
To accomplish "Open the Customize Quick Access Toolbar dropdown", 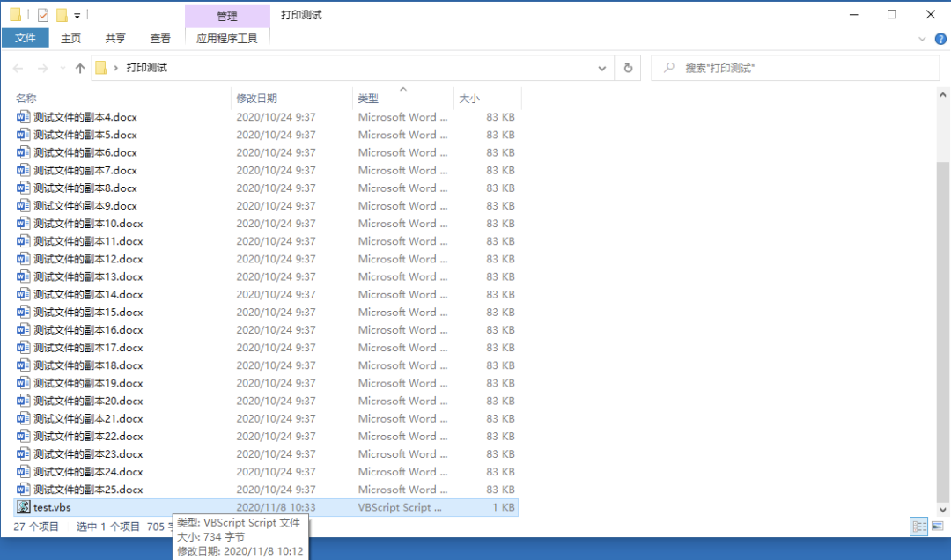I will click(77, 16).
